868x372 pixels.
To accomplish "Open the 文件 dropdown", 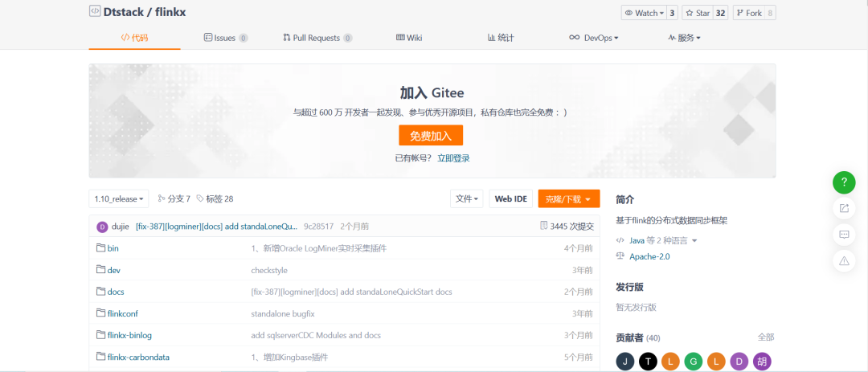I will (467, 198).
